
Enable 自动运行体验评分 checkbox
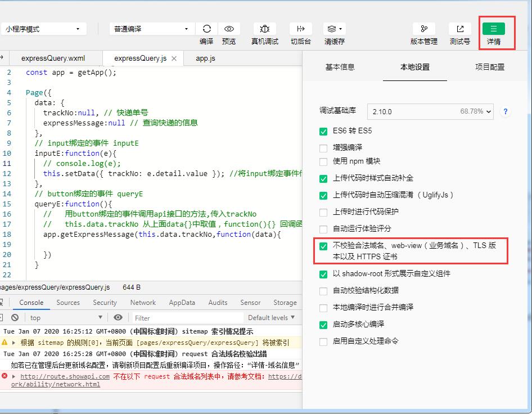323,229
